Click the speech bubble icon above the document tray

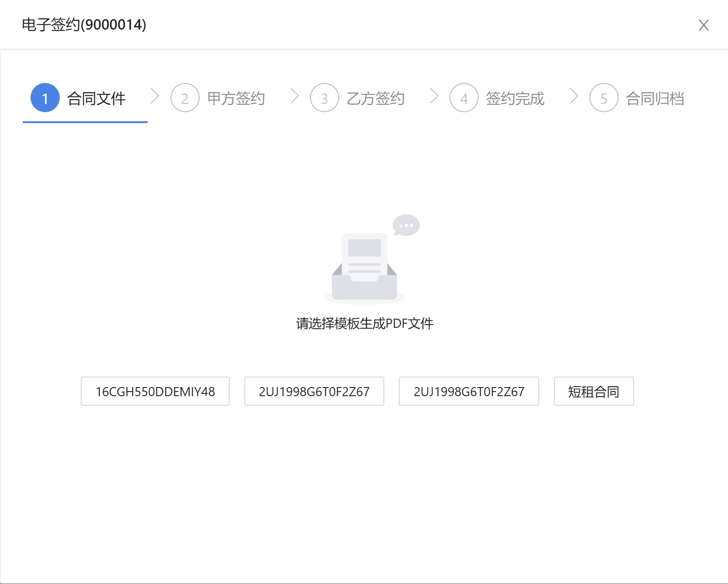tap(406, 225)
